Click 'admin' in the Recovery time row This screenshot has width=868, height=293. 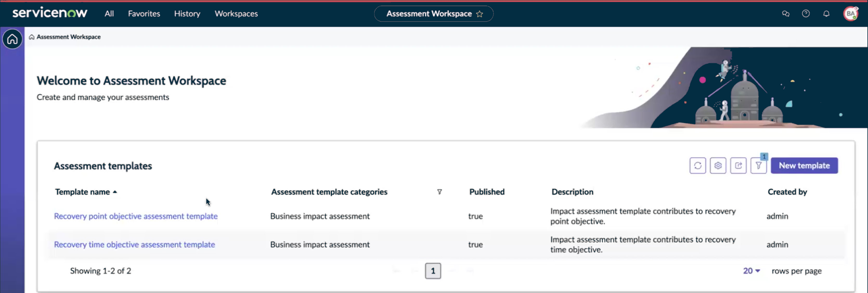pos(777,244)
